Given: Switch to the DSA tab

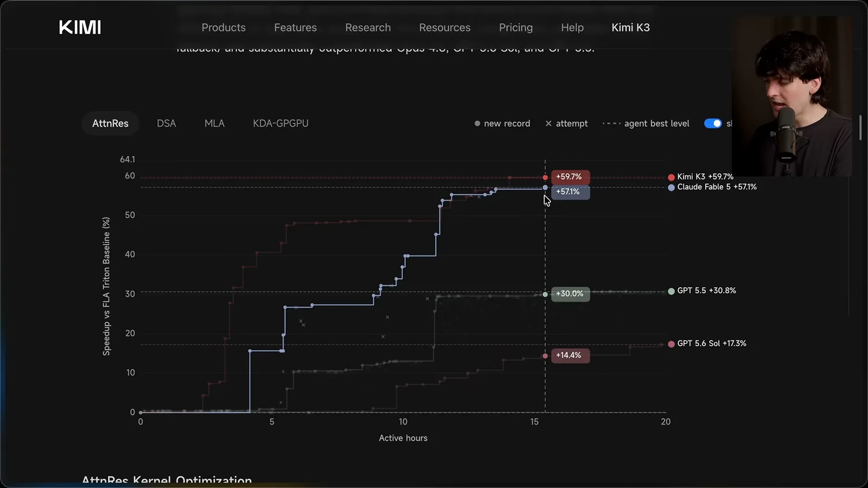Looking at the screenshot, I should (x=167, y=124).
